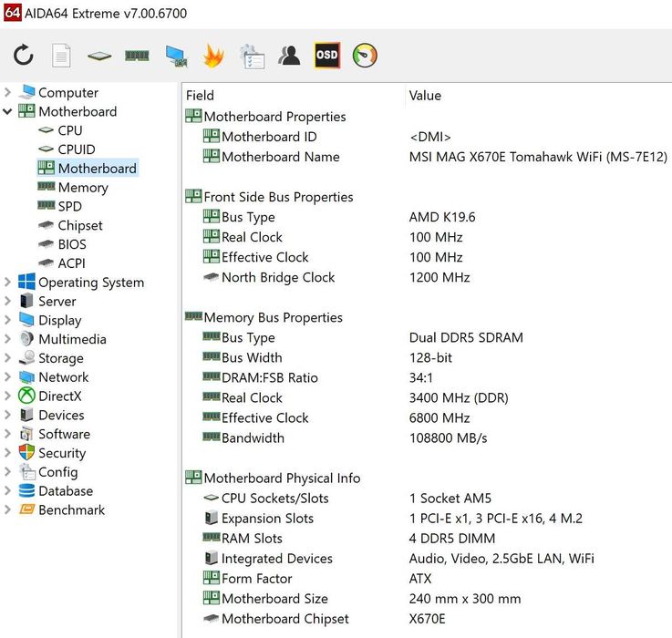Select the SPD tree item
The height and width of the screenshot is (638, 672).
[59, 206]
